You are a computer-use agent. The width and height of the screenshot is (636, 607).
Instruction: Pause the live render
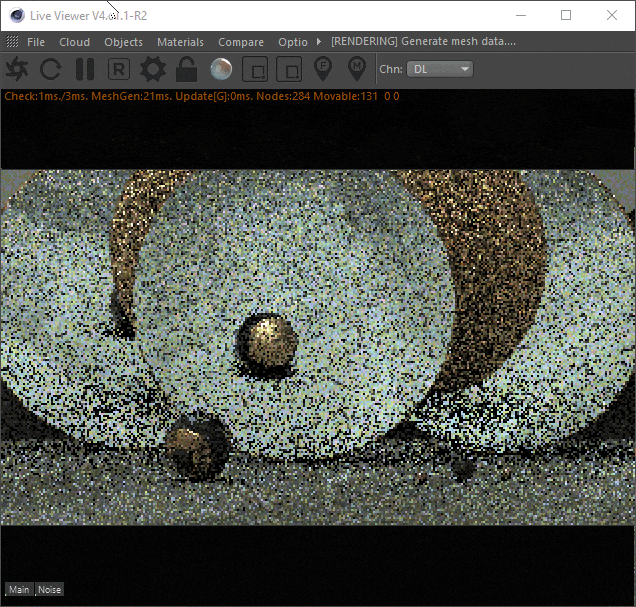[85, 69]
